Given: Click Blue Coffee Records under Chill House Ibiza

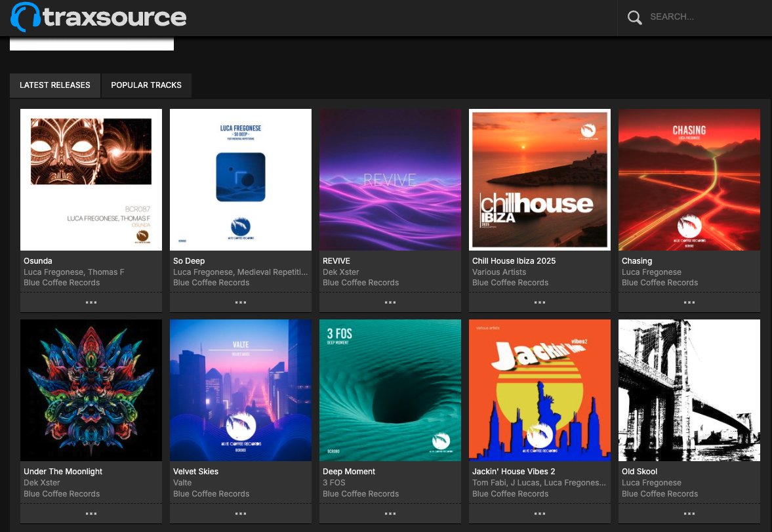Looking at the screenshot, I should pos(510,283).
